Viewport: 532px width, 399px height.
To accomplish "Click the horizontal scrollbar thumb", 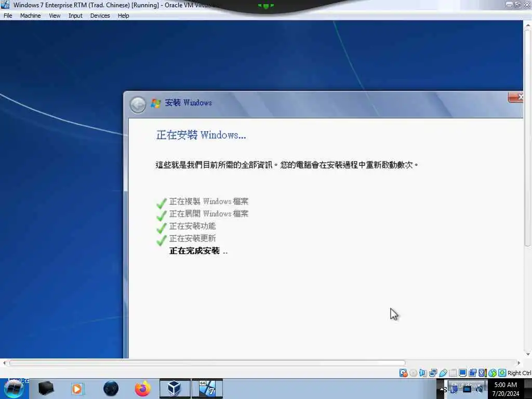I will [207, 363].
